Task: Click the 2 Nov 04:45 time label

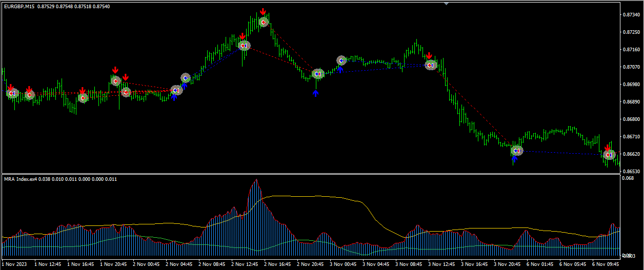Action: point(179,264)
